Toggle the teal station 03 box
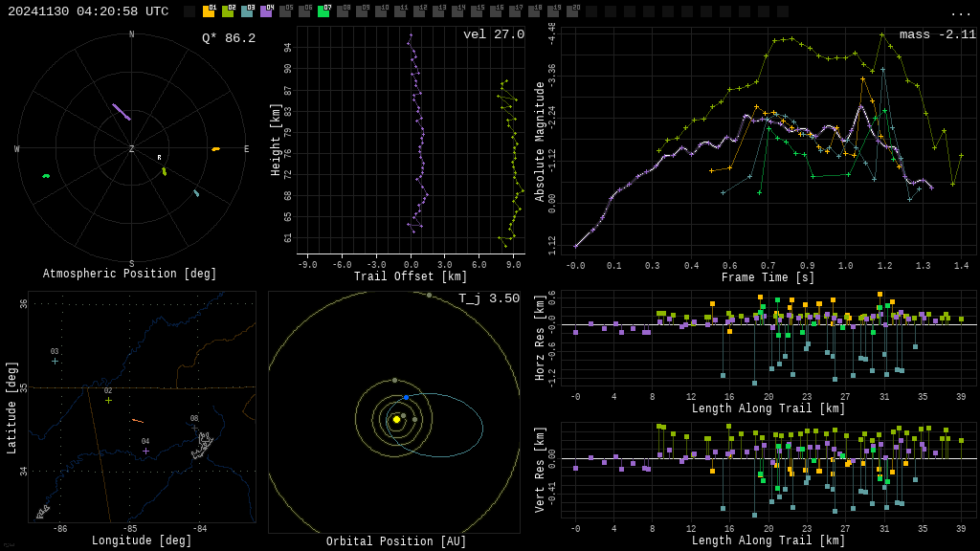Image resolution: width=980 pixels, height=551 pixels. 248,11
